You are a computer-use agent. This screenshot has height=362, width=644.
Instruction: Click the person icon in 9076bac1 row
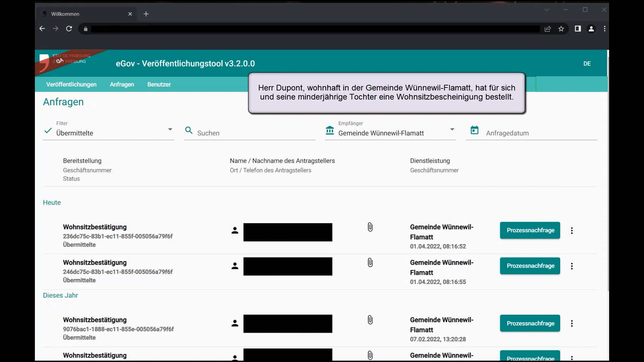click(235, 323)
